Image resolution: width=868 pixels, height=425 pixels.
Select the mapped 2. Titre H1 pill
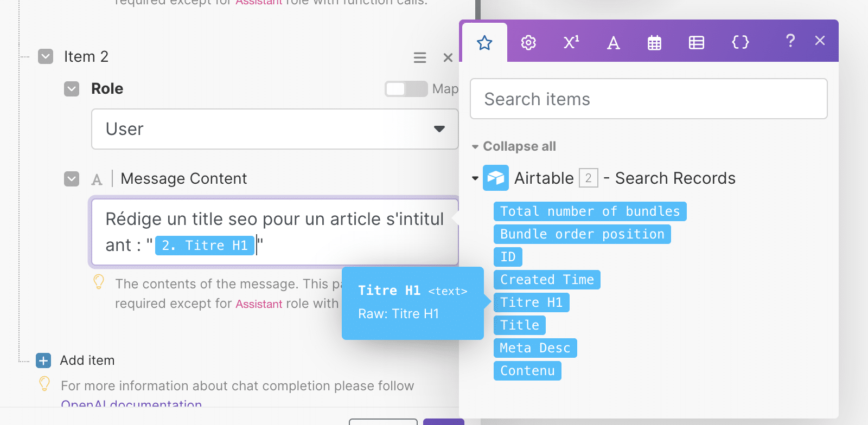click(x=205, y=246)
